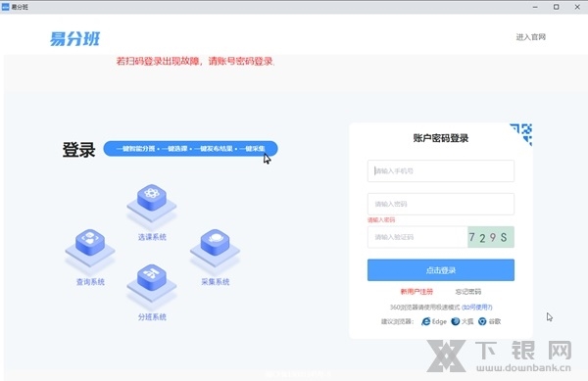Refresh the 729S captcha image
This screenshot has width=588, height=381.
click(x=491, y=237)
